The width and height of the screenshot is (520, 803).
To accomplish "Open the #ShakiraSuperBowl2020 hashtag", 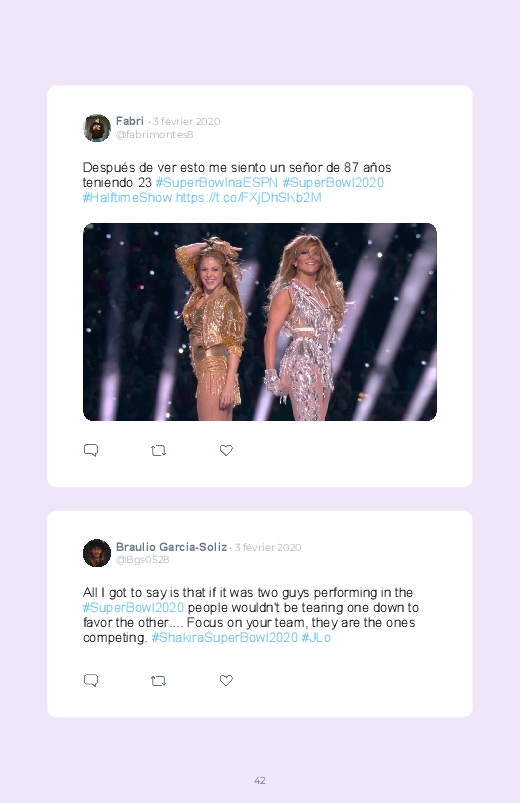I will pyautogui.click(x=224, y=638).
